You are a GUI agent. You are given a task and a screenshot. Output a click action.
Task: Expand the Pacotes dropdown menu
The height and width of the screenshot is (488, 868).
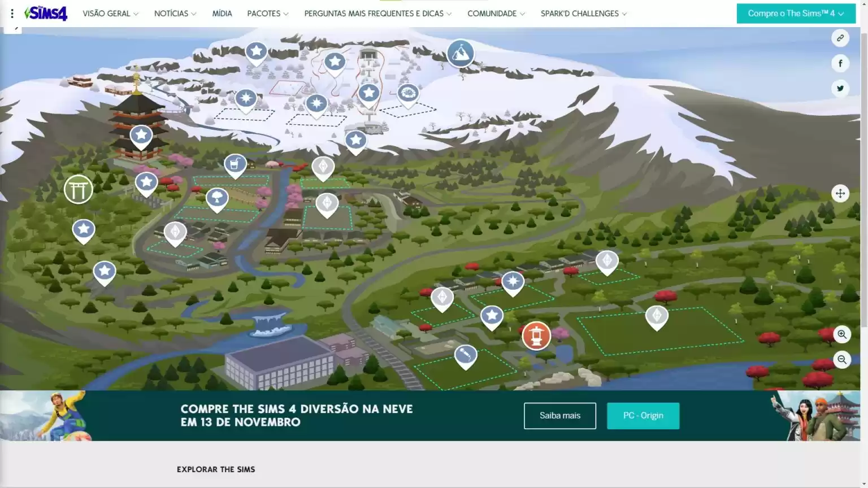tap(267, 14)
